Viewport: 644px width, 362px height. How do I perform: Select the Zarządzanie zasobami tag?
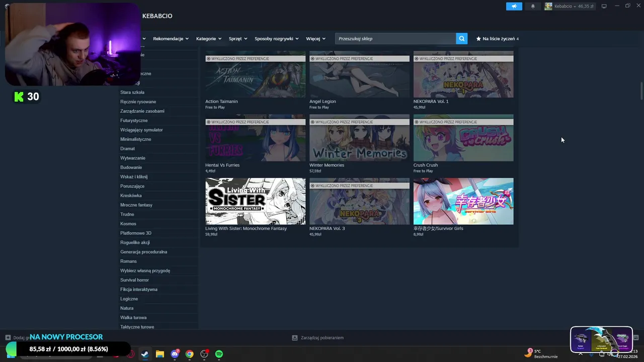click(x=142, y=111)
